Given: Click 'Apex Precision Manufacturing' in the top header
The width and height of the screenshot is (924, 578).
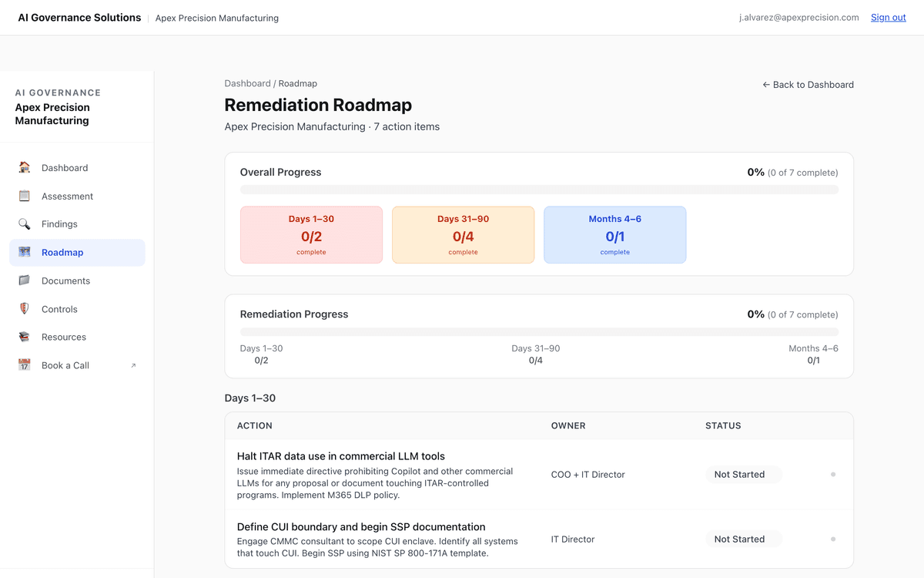Looking at the screenshot, I should [217, 18].
